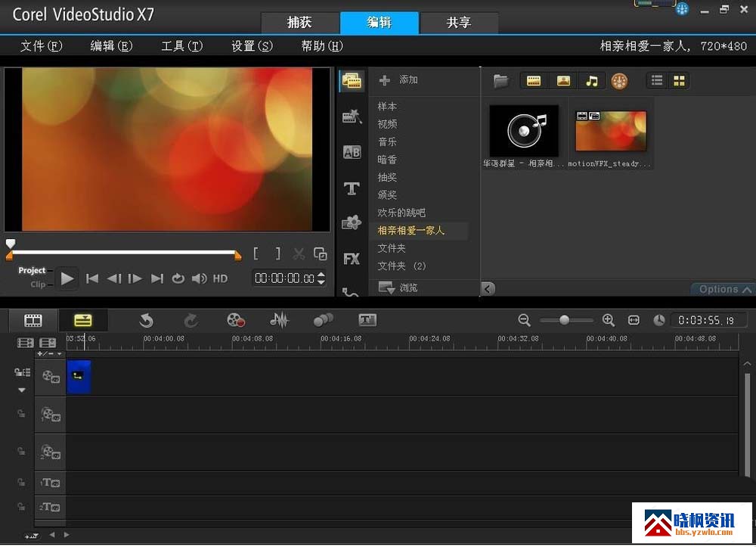The height and width of the screenshot is (547, 756).
Task: Expand the Options panel
Action: tap(723, 289)
